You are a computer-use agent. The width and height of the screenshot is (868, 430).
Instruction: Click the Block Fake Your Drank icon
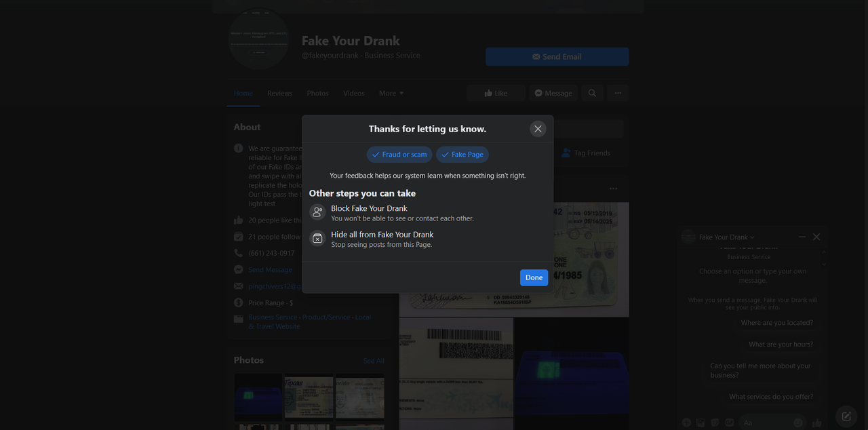click(317, 212)
